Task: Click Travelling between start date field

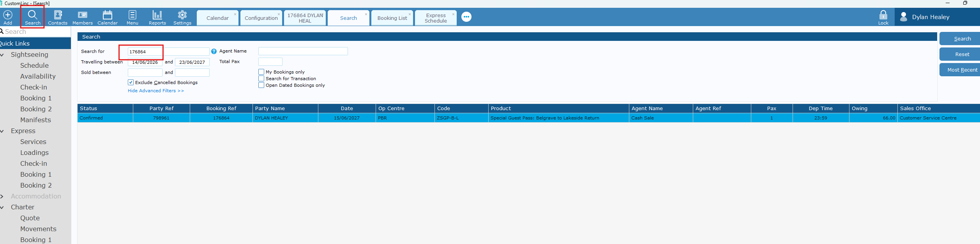Action: click(145, 62)
